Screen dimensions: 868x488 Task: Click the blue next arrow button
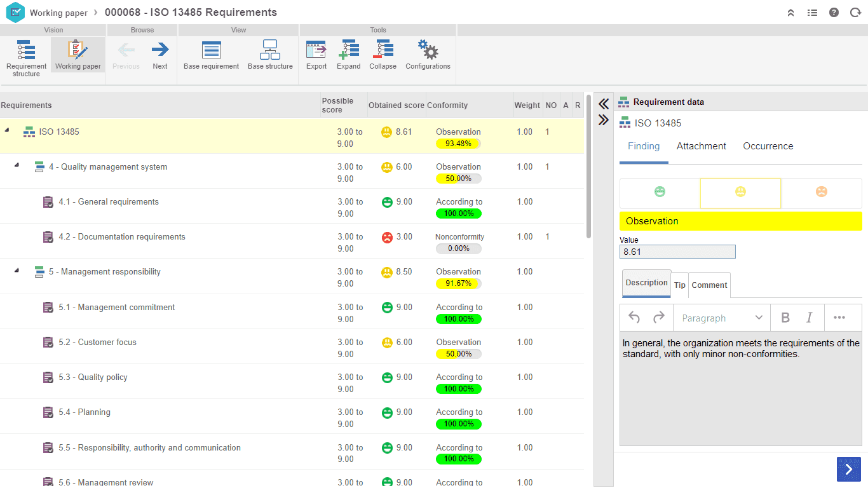tap(849, 470)
